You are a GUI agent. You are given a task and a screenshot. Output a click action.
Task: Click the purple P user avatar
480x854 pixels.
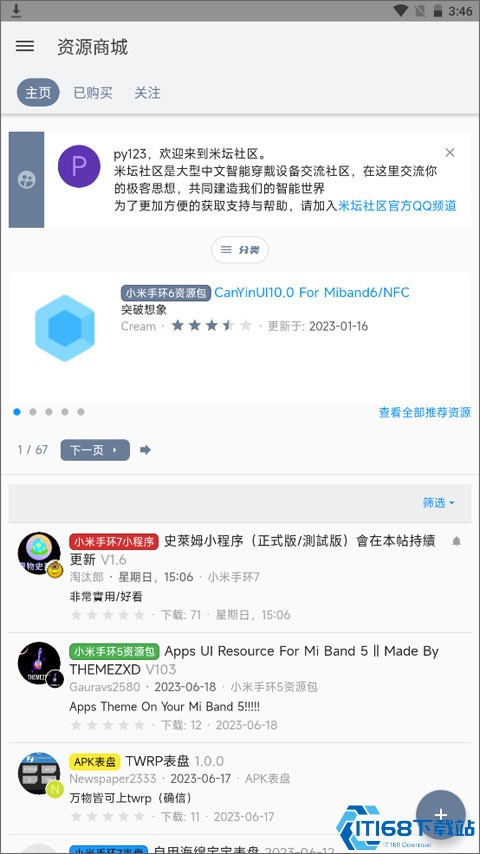tap(79, 166)
